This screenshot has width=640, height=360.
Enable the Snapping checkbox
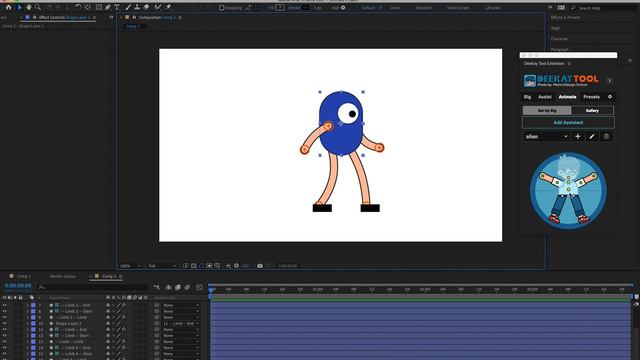(222, 8)
